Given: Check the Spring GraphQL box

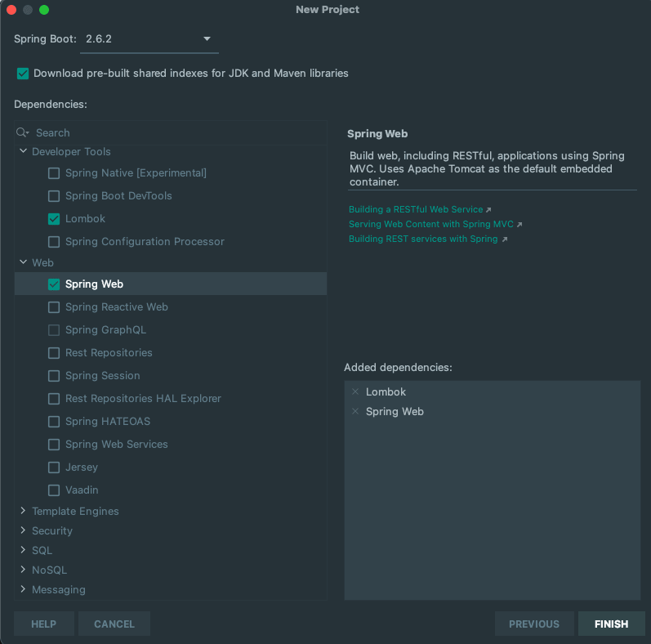Looking at the screenshot, I should (x=54, y=330).
